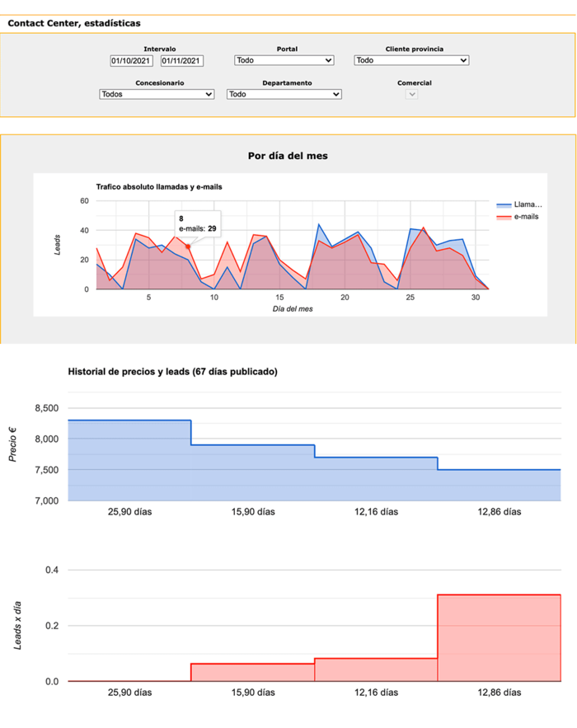Viewport: 577px width, 728px height.
Task: Click the Intervalo start date field 01/10/2021
Action: click(131, 60)
